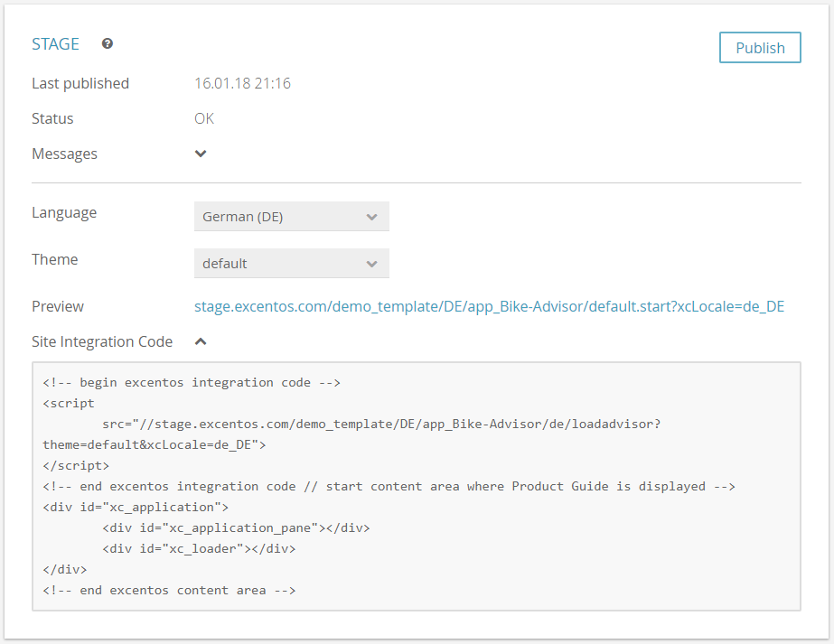This screenshot has height=644, width=834.
Task: Click the help question mark icon beside STAGE
Action: click(108, 43)
